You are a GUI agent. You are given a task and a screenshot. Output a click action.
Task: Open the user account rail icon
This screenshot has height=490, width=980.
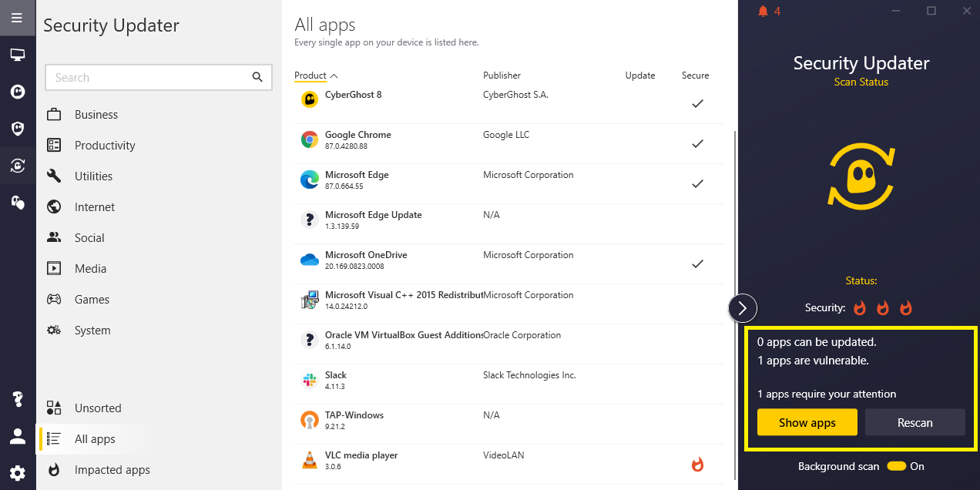pos(17,436)
